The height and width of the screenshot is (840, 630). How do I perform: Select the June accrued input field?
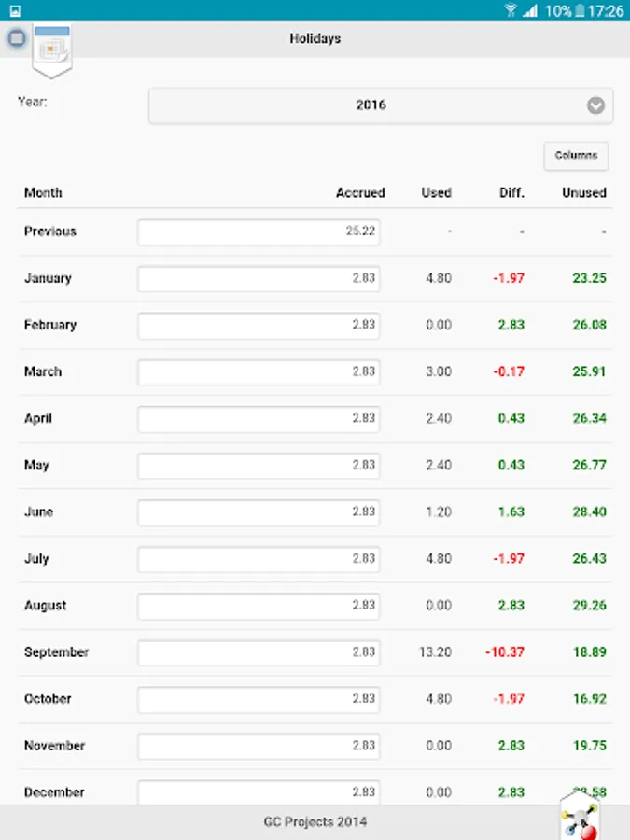(x=259, y=512)
